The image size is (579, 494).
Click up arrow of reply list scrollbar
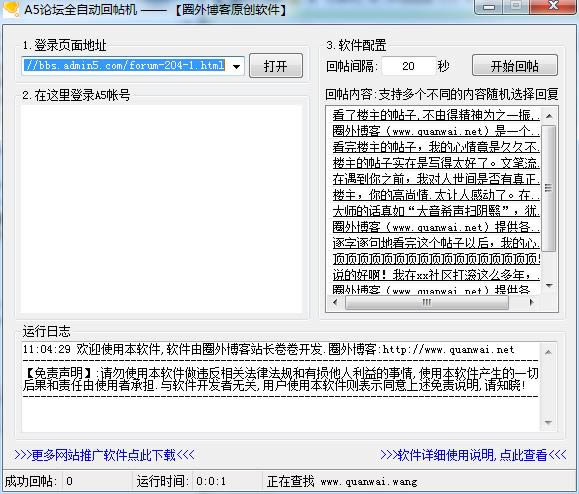coord(549,116)
